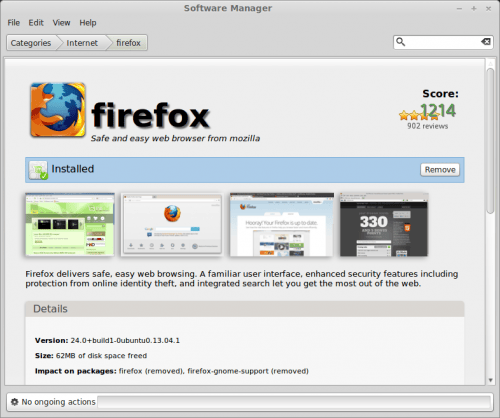Viewport: 500px width, 418px height.
Task: Navigate to the Internet breadcrumb
Action: (x=82, y=43)
